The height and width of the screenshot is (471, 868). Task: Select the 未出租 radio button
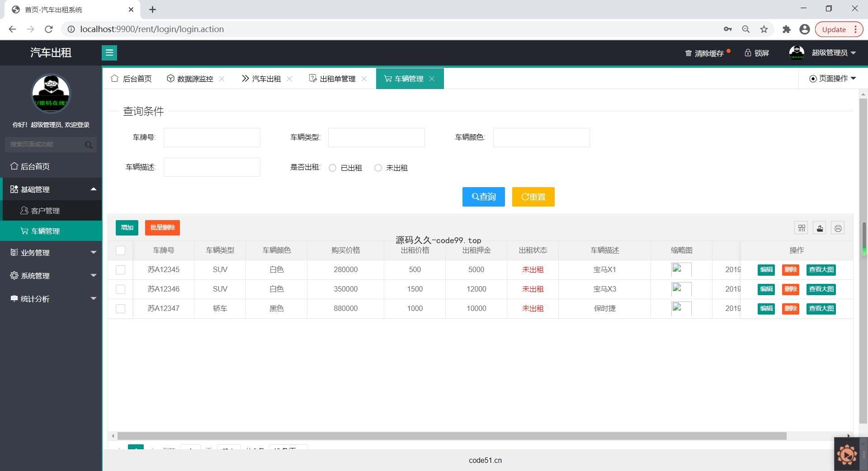(378, 168)
